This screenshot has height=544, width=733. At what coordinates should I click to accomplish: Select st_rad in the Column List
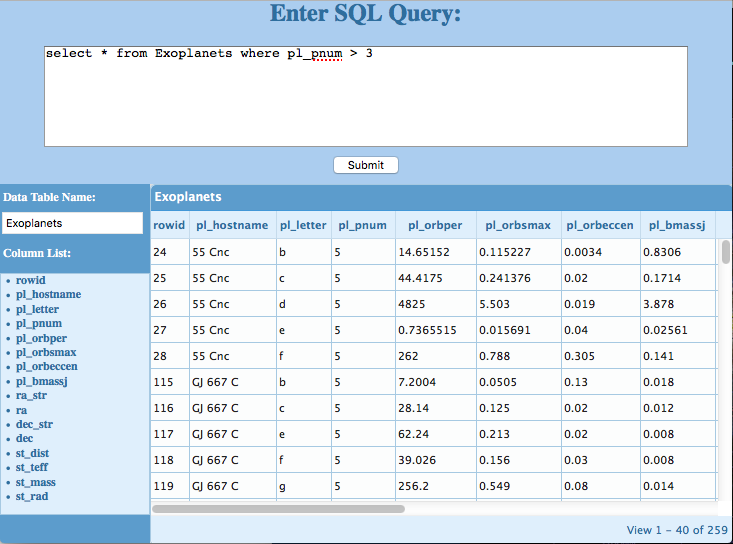32,496
